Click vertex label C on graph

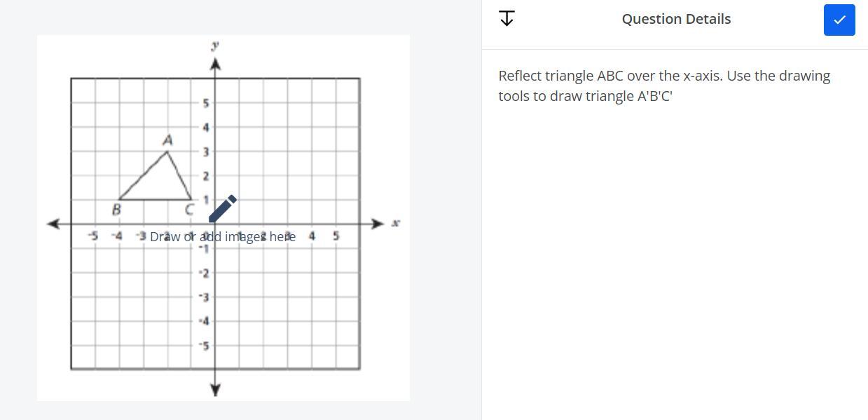coord(189,209)
